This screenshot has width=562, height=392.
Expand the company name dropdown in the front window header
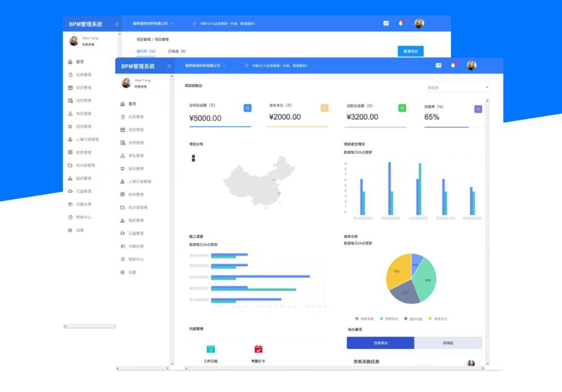coord(205,66)
